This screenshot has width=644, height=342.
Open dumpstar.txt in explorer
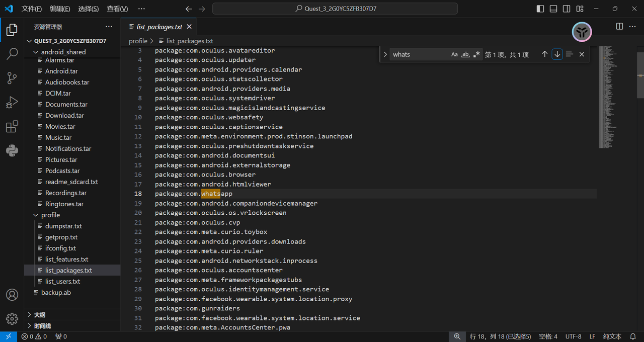tap(72, 226)
